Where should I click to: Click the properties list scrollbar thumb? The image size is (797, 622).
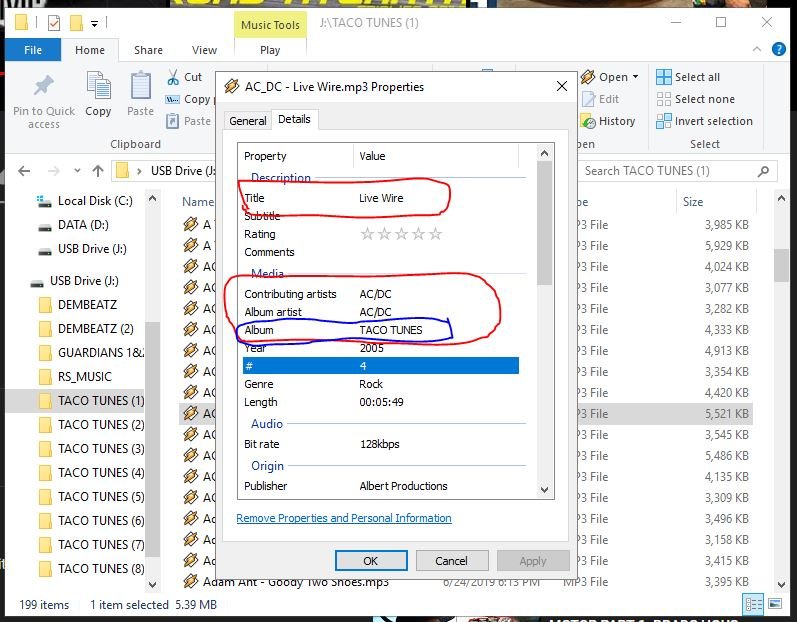[x=544, y=223]
